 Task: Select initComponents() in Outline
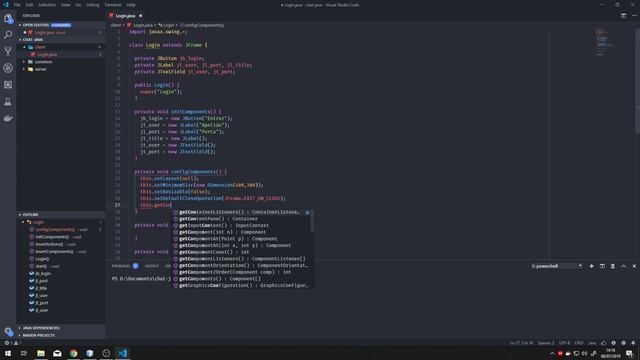61,237
